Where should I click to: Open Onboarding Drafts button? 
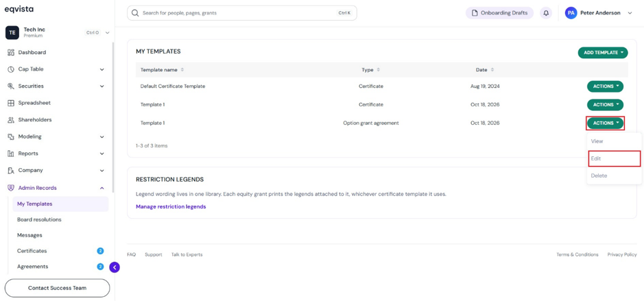[x=499, y=13]
